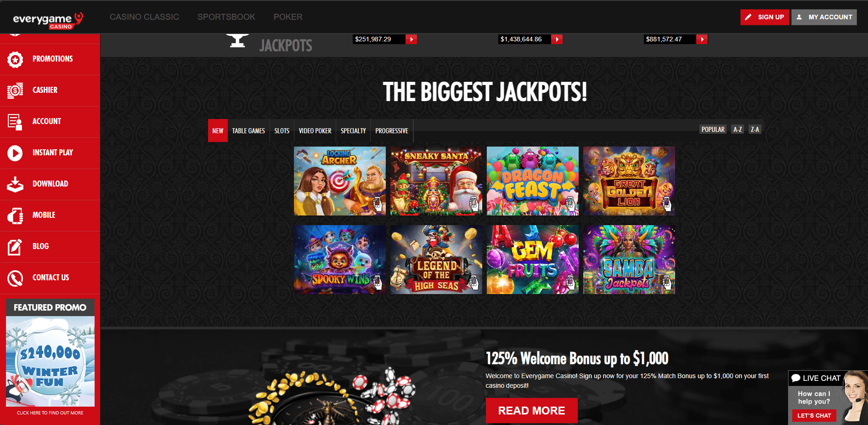Open Account through the sidebar profile icon

[x=15, y=122]
